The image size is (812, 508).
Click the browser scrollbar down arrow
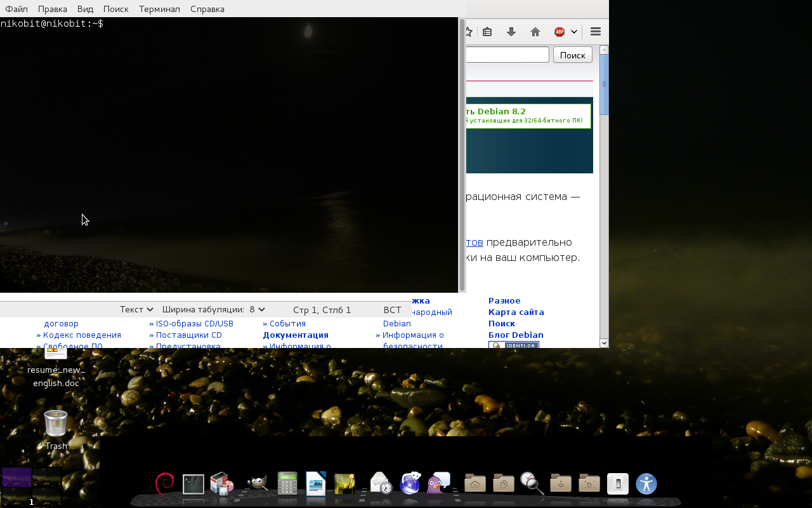pos(604,343)
